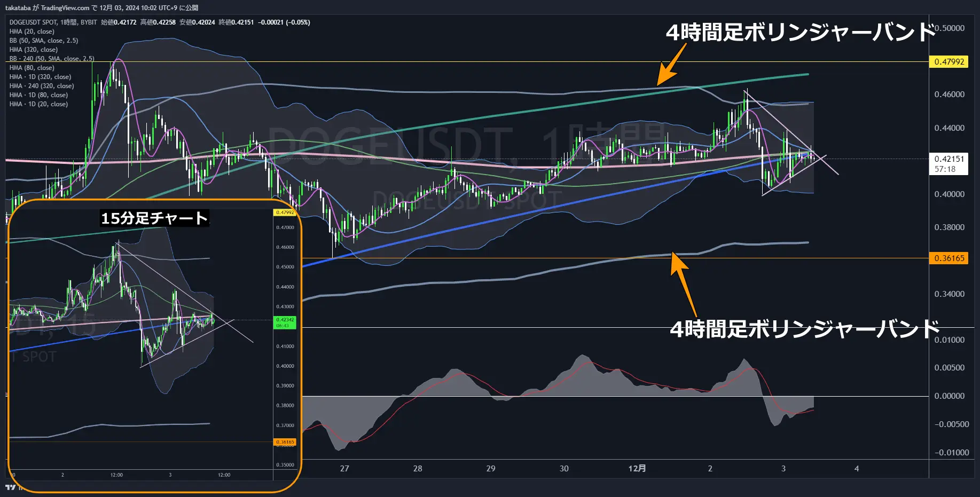The image size is (980, 497).
Task: Click the 0.45000 axis value in inset chart
Action: 285,267
